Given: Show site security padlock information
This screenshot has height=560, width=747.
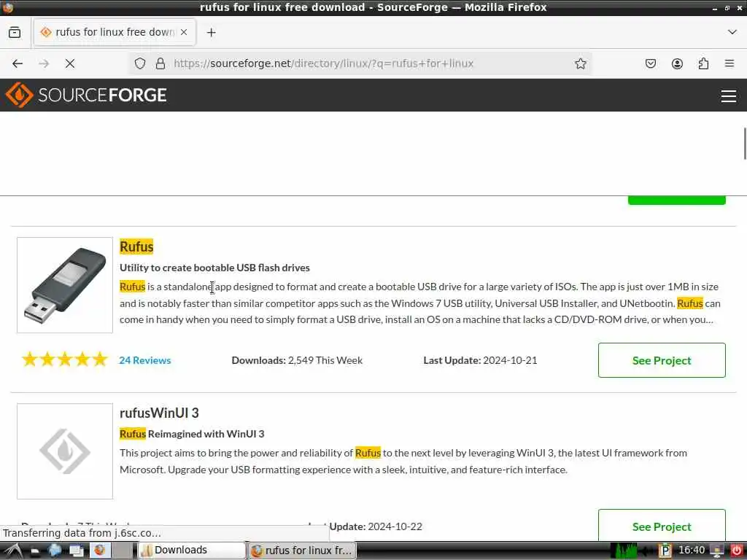Looking at the screenshot, I should (160, 63).
